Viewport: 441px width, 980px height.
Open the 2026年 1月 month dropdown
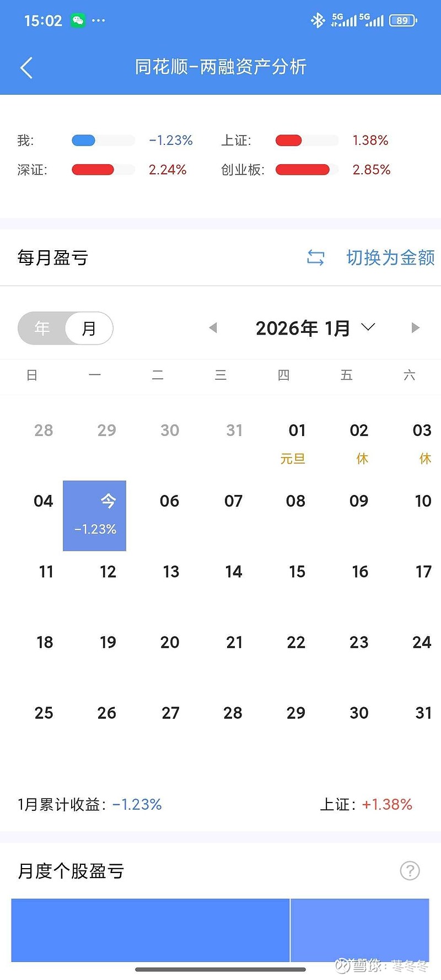(x=303, y=329)
